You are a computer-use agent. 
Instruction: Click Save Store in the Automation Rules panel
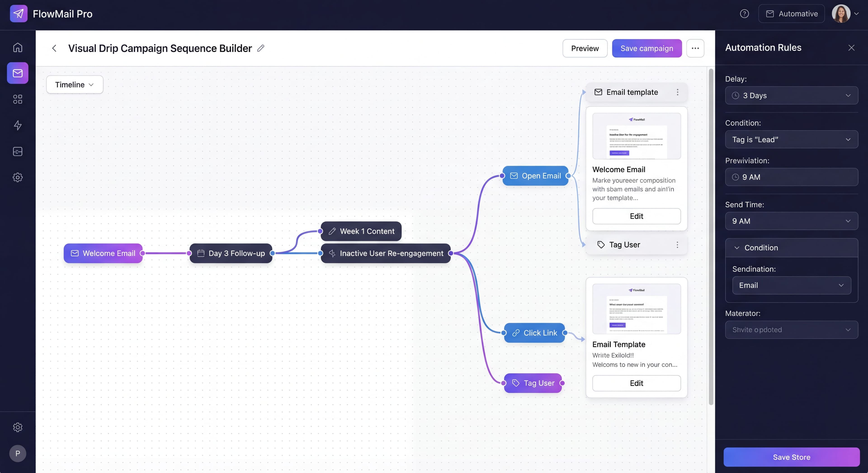click(791, 457)
